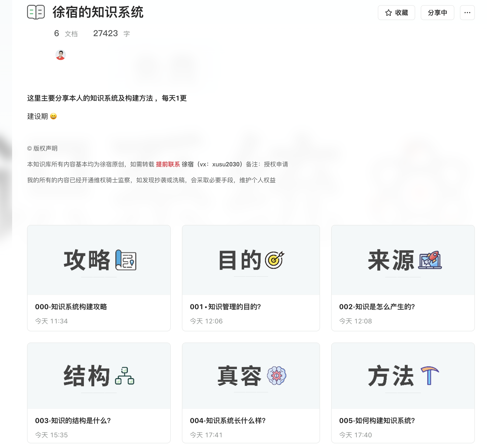Click the pickaxe icon beside 方法
The height and width of the screenshot is (448, 487).
[430, 375]
